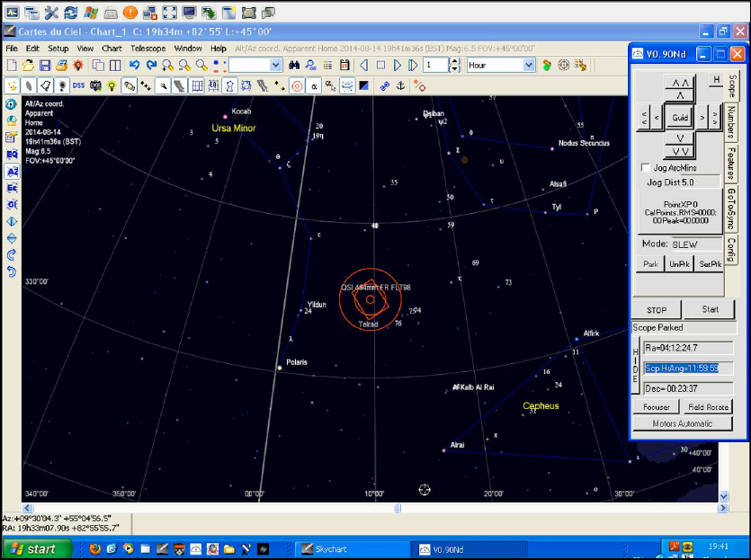This screenshot has width=751, height=560.
Task: Click the red bullseye finder circle icon
Action: pyautogui.click(x=297, y=85)
